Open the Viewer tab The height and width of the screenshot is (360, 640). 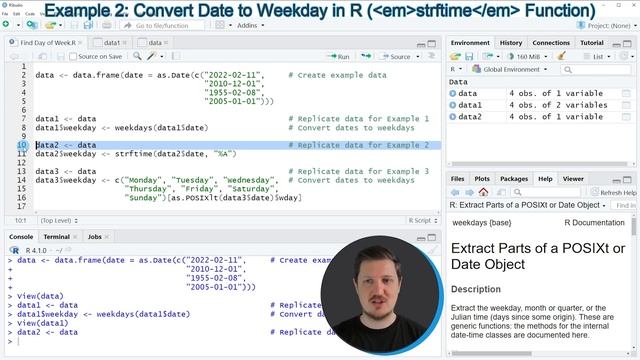(x=573, y=179)
